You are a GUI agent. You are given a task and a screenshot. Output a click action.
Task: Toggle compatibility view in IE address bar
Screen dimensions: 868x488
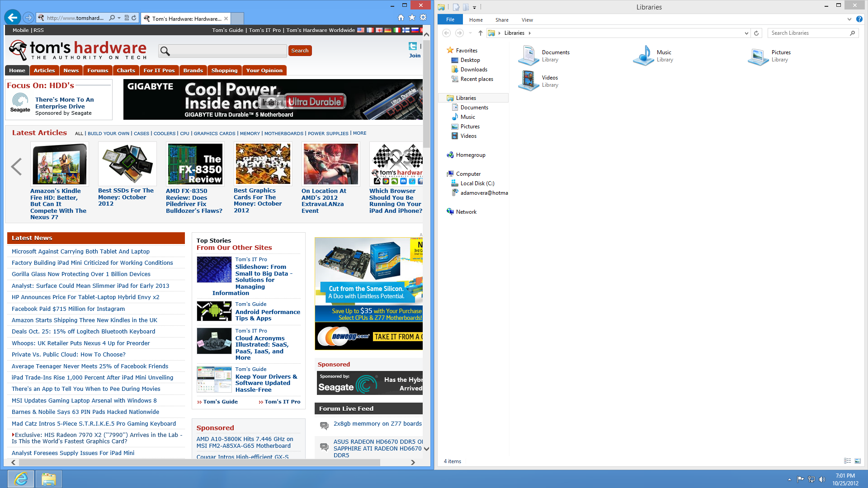click(127, 18)
